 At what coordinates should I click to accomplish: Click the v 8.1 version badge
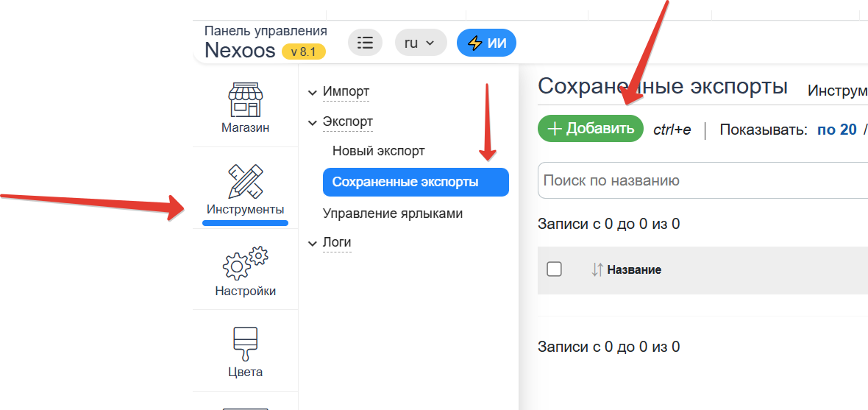pyautogui.click(x=303, y=52)
